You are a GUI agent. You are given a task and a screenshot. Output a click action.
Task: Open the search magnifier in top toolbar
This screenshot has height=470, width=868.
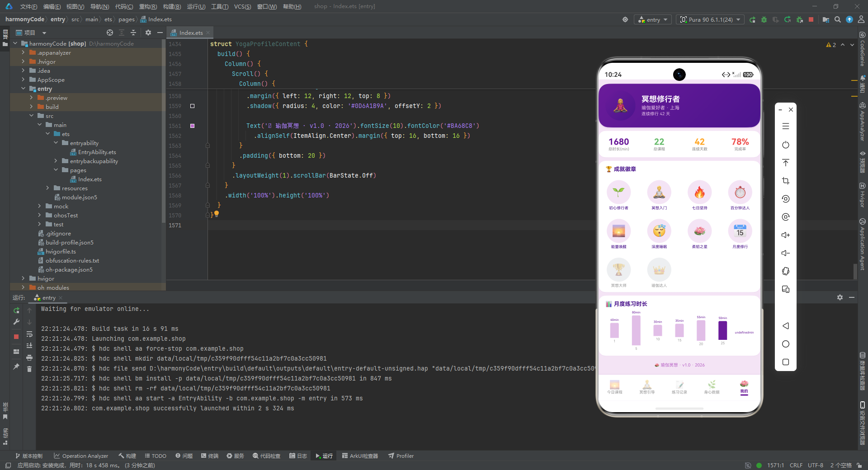pyautogui.click(x=838, y=19)
